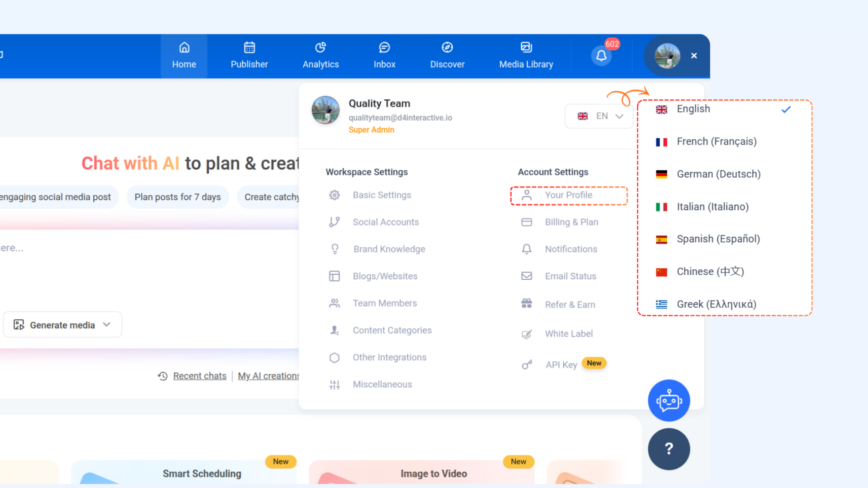Select English language option
This screenshot has width=868, height=488.
point(693,109)
